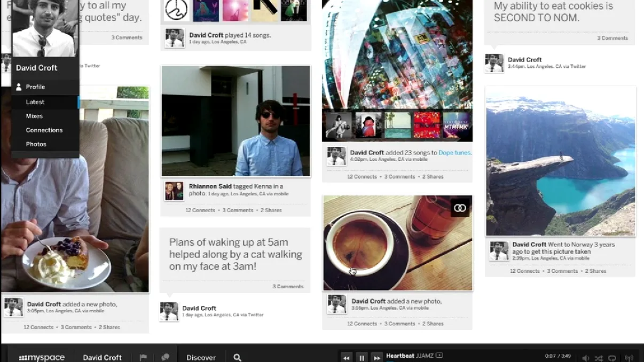Screen dimensions: 644x362
Task: Click the broadcast icon at bottom right
Action: coord(629,358)
